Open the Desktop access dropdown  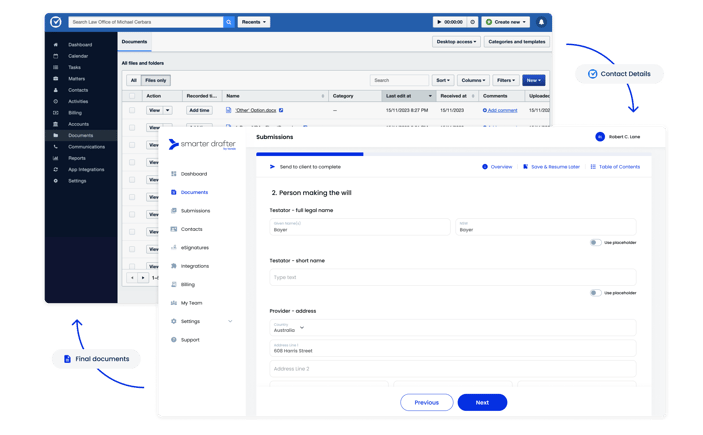coord(456,42)
